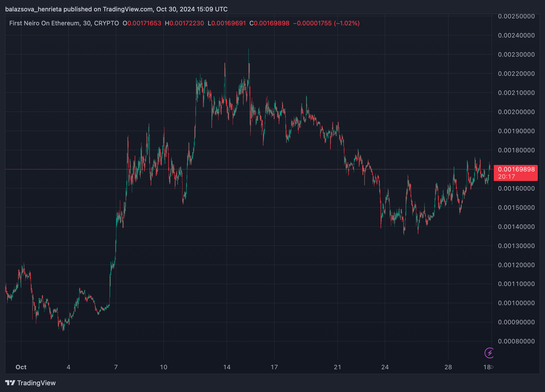545x392 pixels.
Task: Click the 28 date label on time axis
Action: tap(448, 367)
